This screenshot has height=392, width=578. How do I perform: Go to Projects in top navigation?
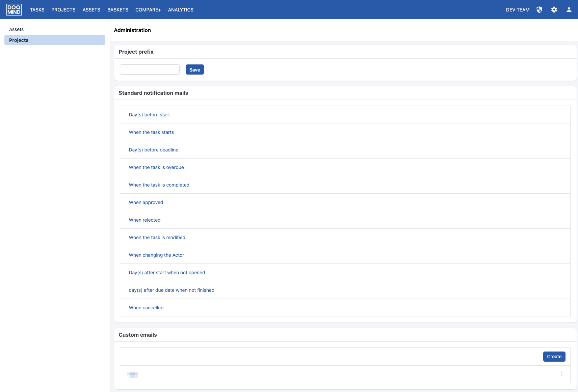(x=63, y=10)
